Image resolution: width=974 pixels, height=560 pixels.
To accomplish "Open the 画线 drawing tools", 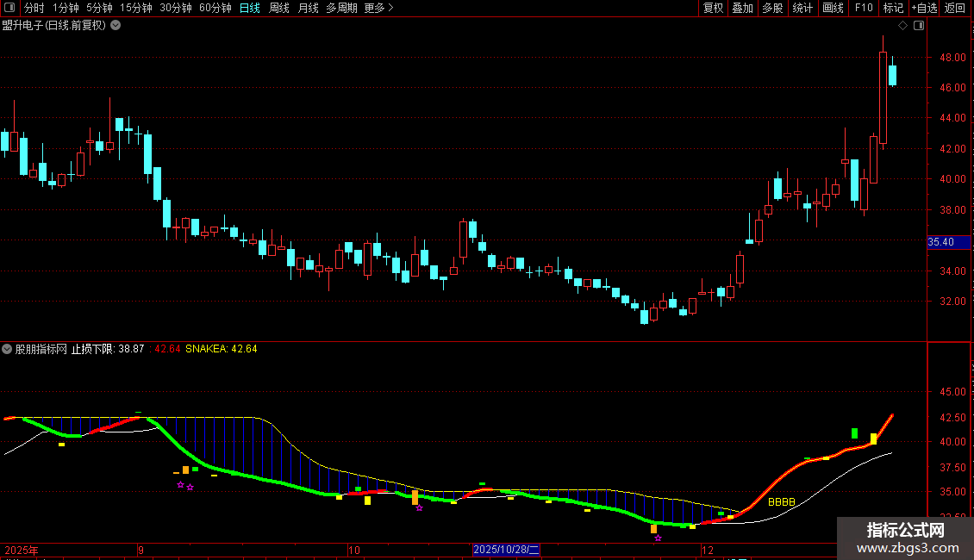I will [x=833, y=8].
